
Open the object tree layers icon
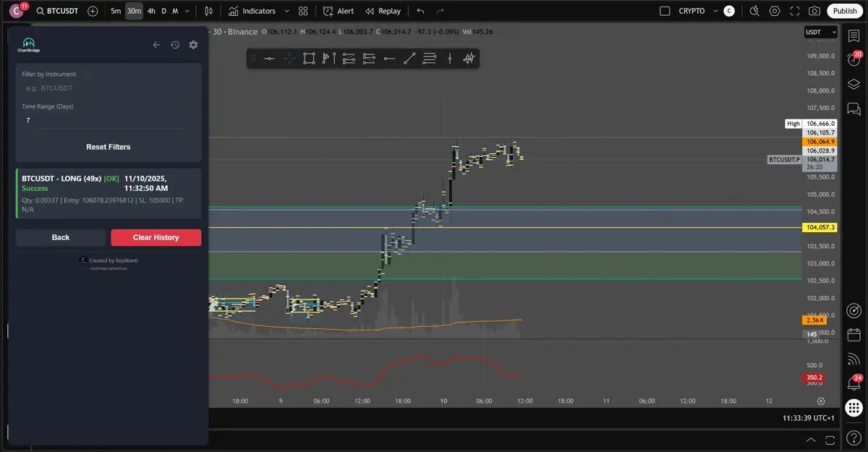click(854, 85)
